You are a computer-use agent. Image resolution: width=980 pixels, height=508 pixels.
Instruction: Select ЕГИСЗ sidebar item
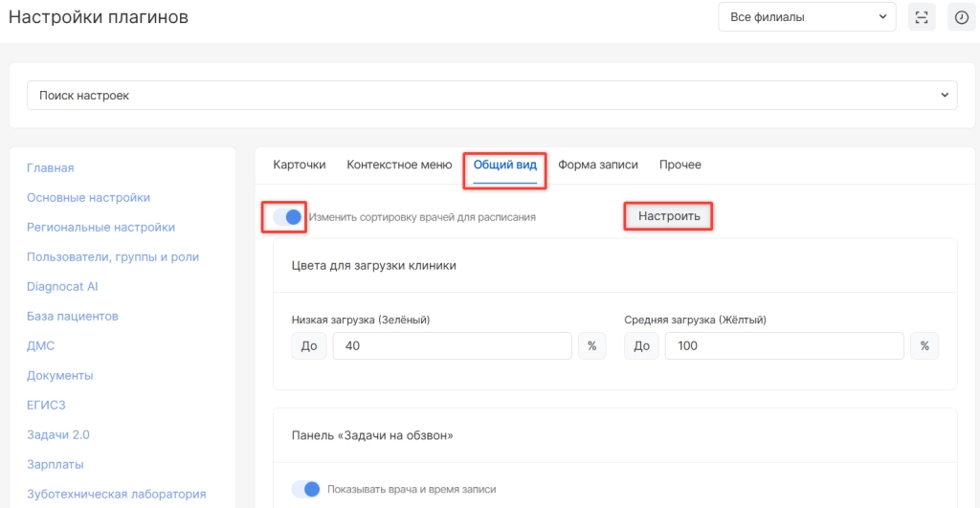[46, 405]
